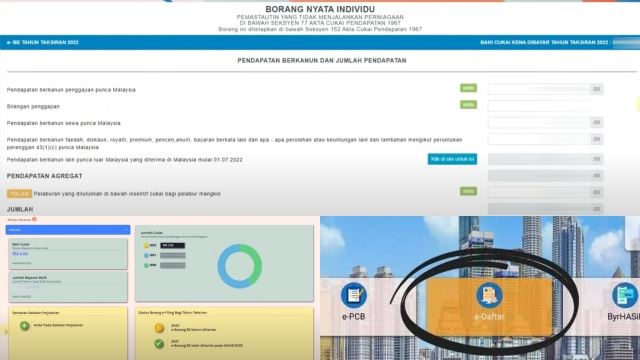The width and height of the screenshot is (640, 360).
Task: Click the orange TOLAK tag
Action: pos(19,193)
